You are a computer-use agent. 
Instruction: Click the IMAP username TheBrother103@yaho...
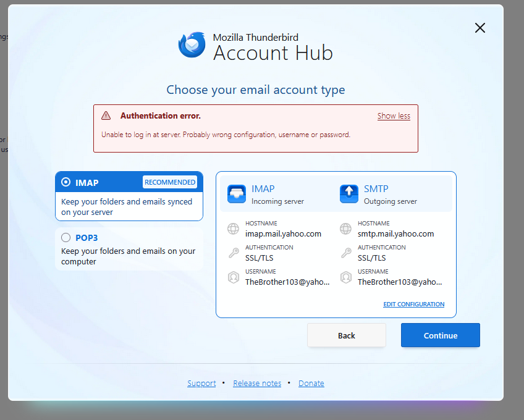pos(287,282)
